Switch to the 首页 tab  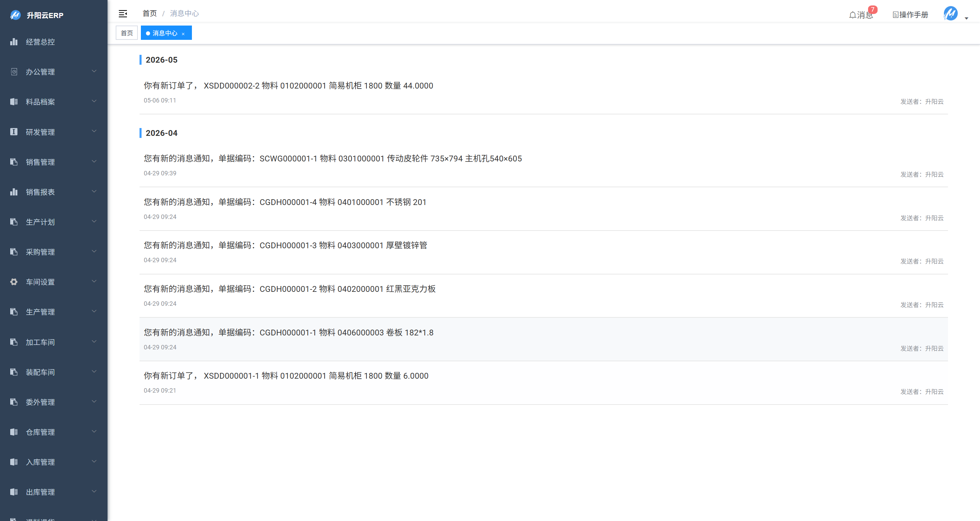[127, 33]
